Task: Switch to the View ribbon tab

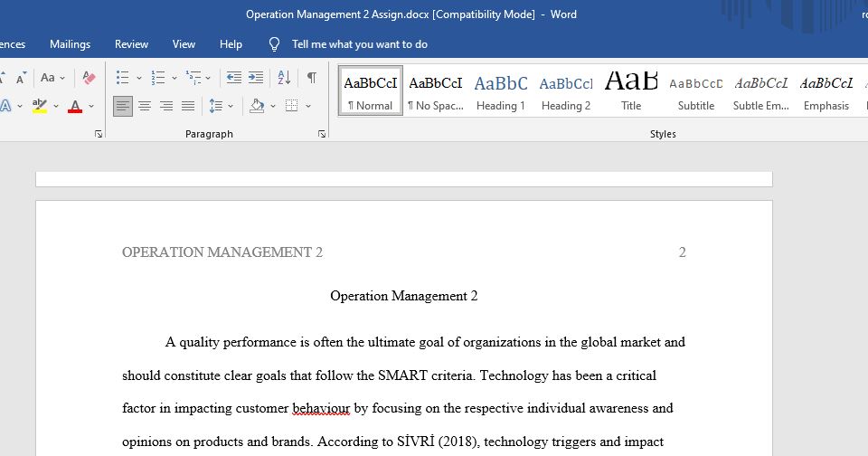Action: coord(184,44)
